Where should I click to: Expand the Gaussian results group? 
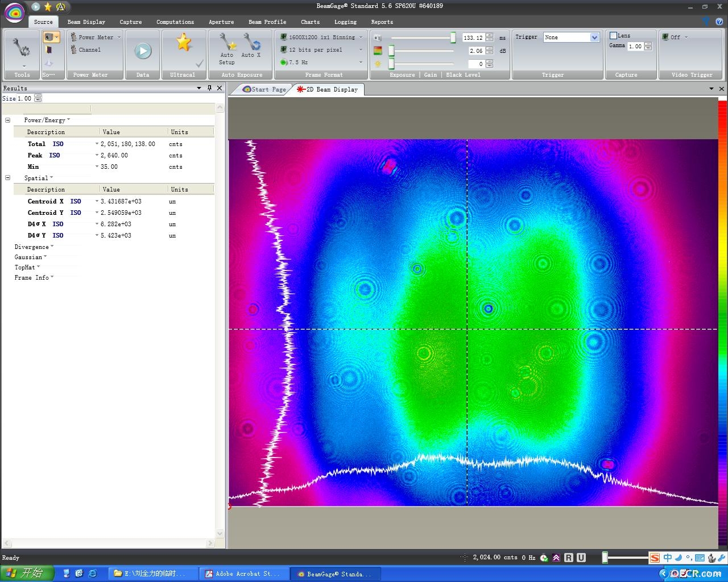pyautogui.click(x=31, y=257)
